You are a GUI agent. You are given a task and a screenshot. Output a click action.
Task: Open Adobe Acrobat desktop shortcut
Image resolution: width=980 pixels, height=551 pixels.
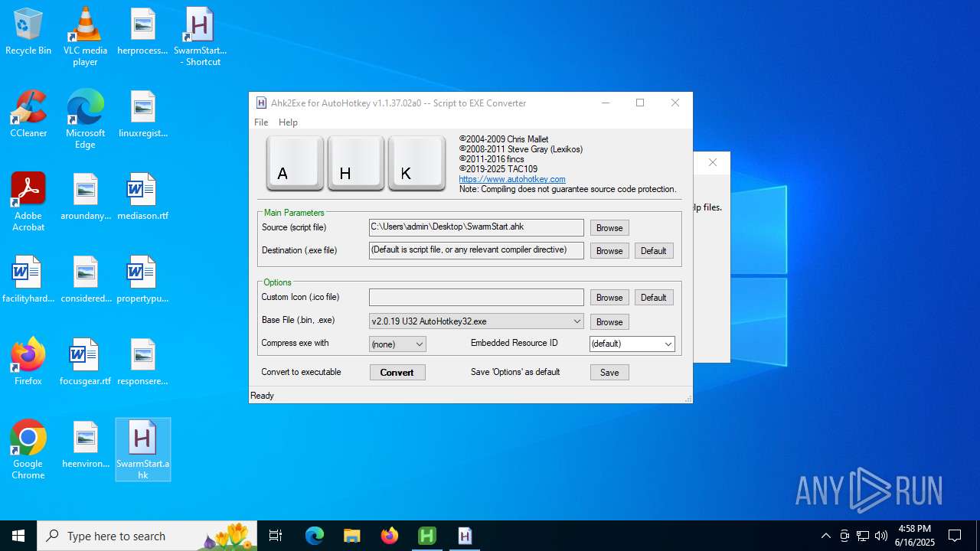pyautogui.click(x=28, y=202)
